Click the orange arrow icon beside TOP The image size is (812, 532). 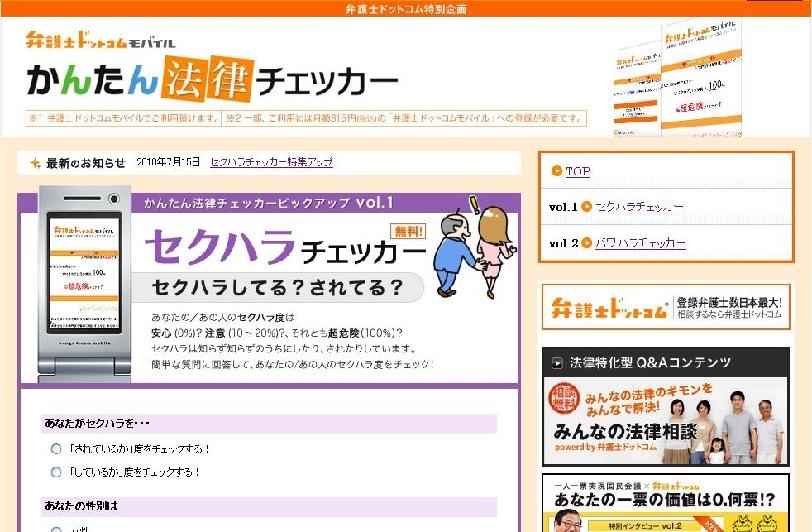[556, 171]
